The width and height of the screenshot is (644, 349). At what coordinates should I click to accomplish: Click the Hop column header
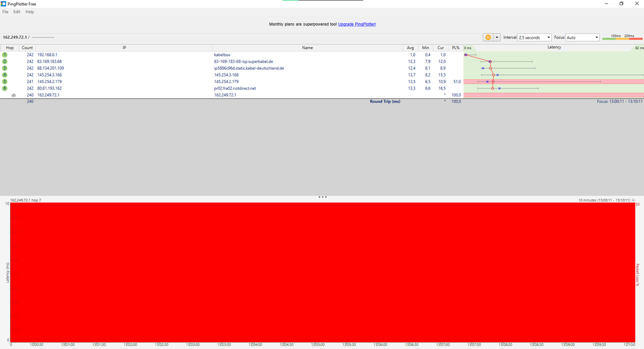coord(10,48)
